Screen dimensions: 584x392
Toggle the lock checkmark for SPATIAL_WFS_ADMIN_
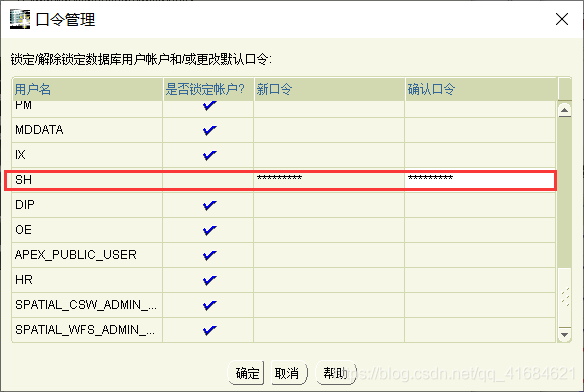coord(209,330)
